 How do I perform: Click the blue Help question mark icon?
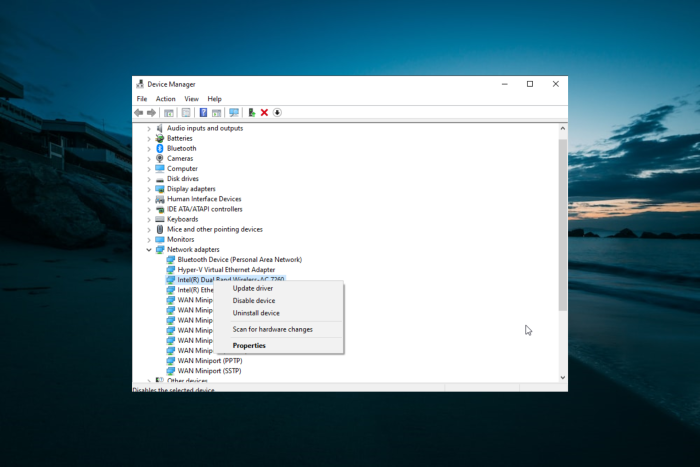203,113
